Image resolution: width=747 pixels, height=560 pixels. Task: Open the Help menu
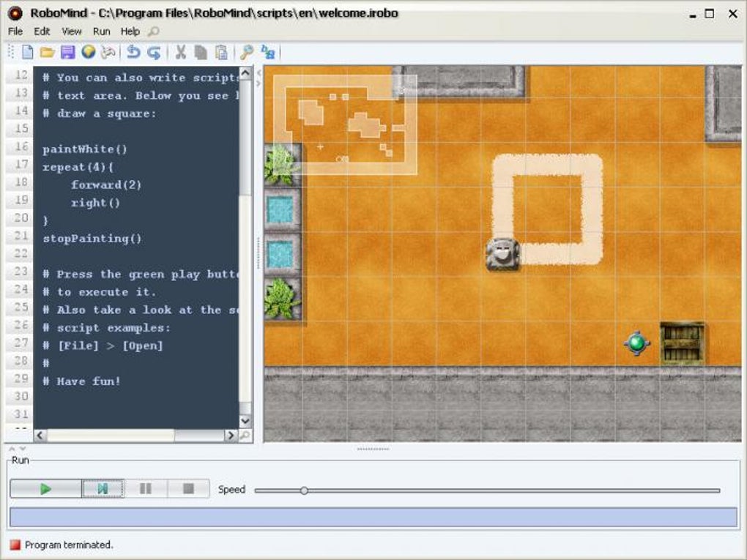point(130,31)
